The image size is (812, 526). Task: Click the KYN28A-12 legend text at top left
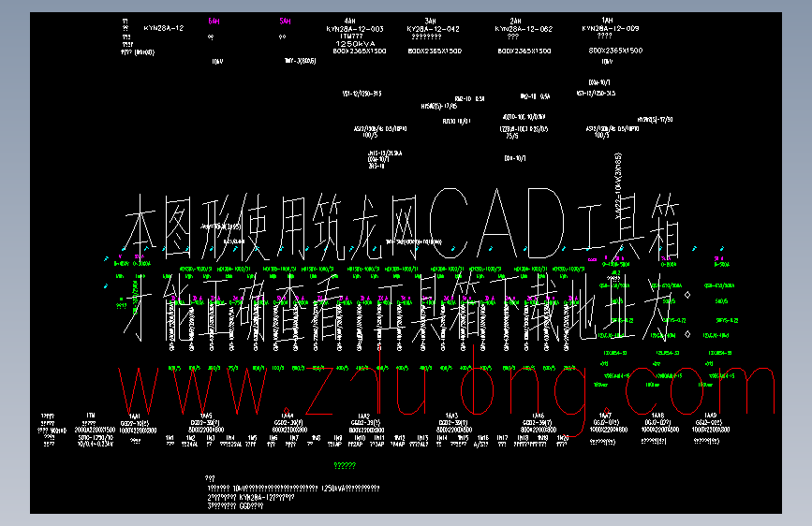[x=164, y=28]
